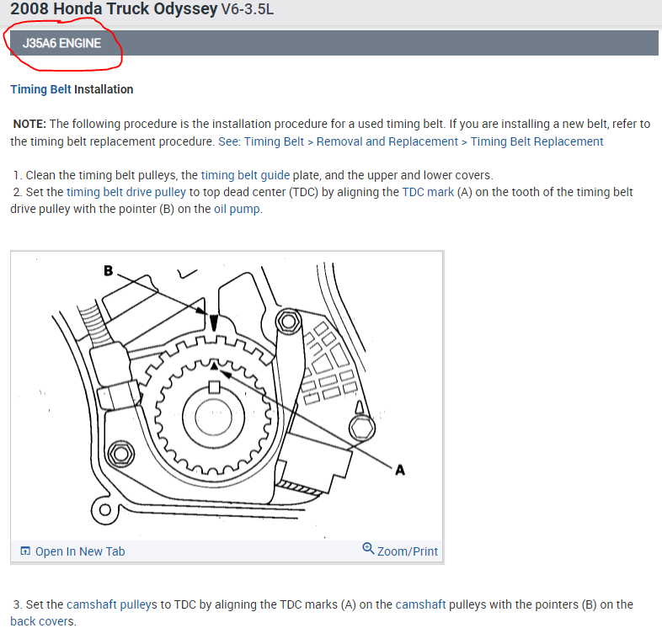Click the word 'Installation' in the heading
662x644 pixels.
pyautogui.click(x=104, y=89)
